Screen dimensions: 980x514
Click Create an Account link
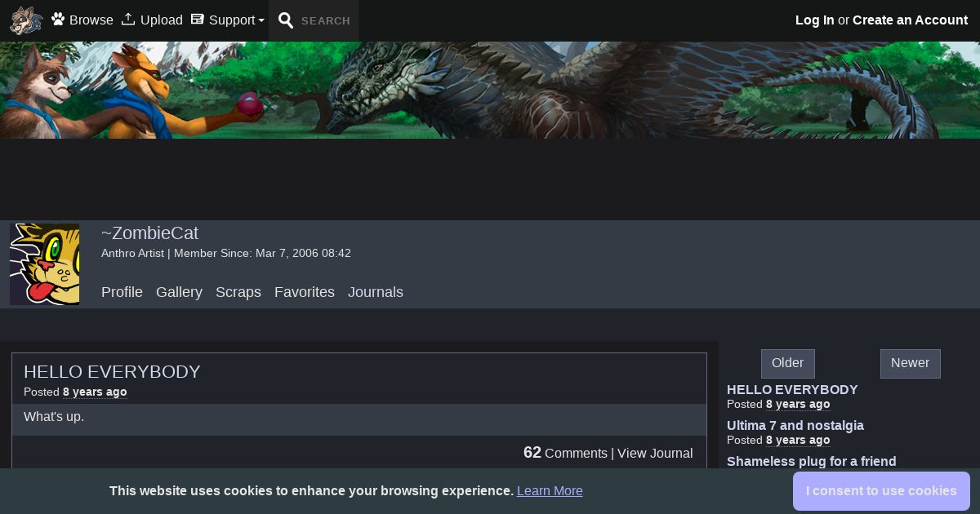tap(910, 20)
